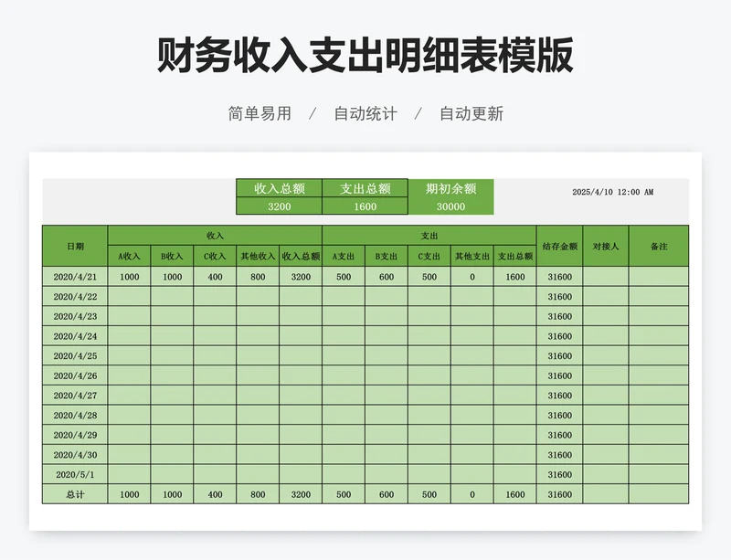Click the 2020/4/29 date cell
Screen dimensions: 731x560
click(x=75, y=435)
